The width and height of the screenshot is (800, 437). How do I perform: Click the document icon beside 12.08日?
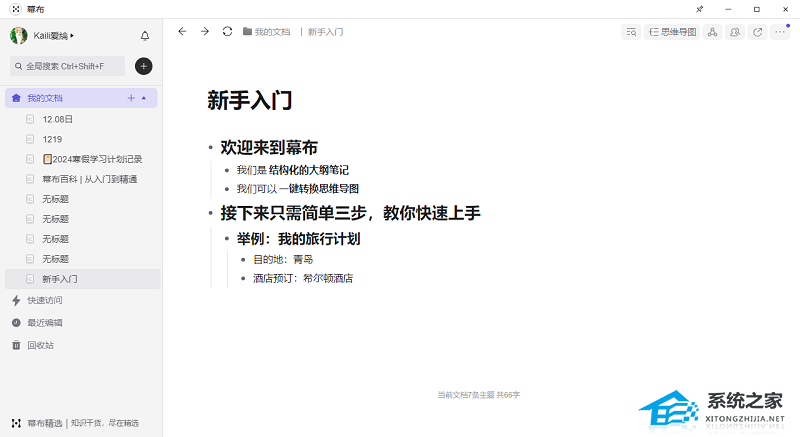pos(30,119)
